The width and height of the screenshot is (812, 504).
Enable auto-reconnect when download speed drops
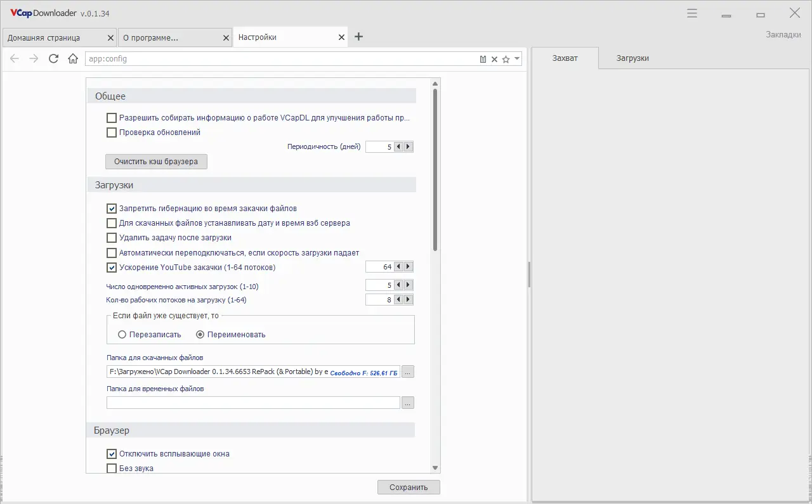click(112, 253)
